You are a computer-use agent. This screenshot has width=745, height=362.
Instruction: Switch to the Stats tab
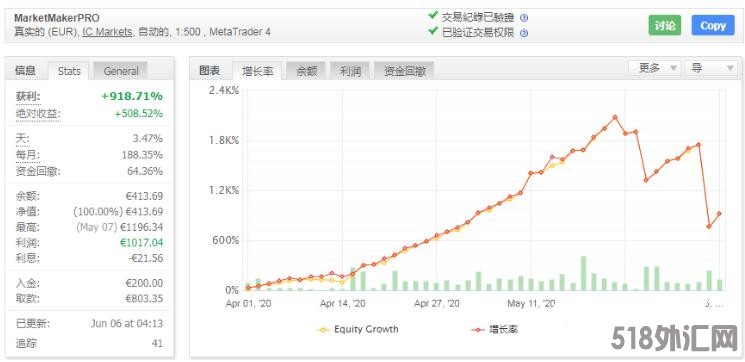pos(69,71)
